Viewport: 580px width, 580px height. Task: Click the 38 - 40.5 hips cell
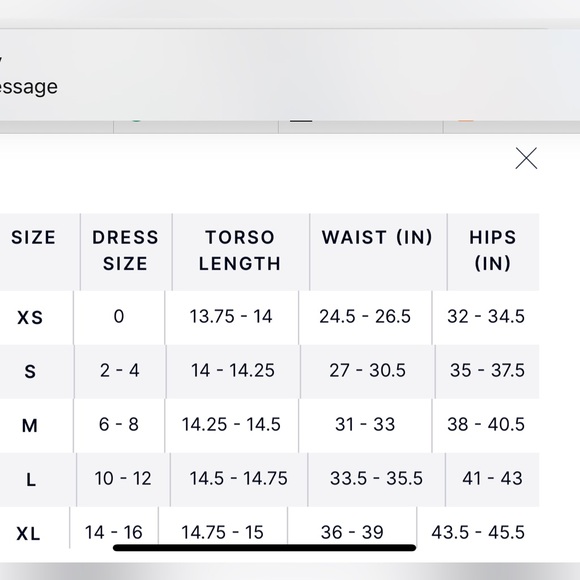point(486,424)
